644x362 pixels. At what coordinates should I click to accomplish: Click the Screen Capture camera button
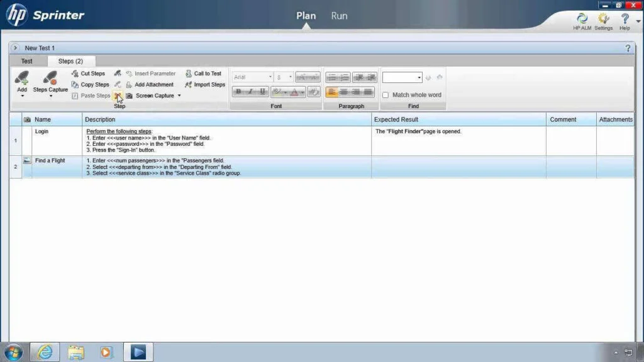150,96
